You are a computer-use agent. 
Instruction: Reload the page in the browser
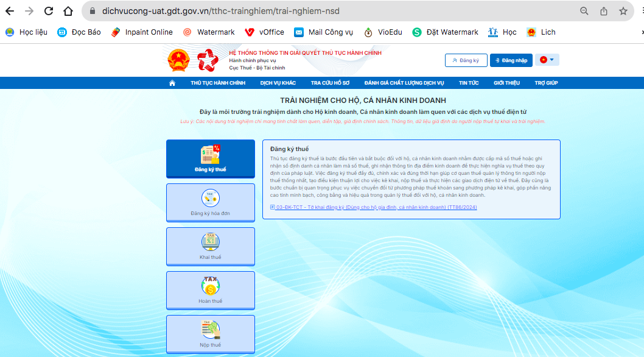(49, 11)
